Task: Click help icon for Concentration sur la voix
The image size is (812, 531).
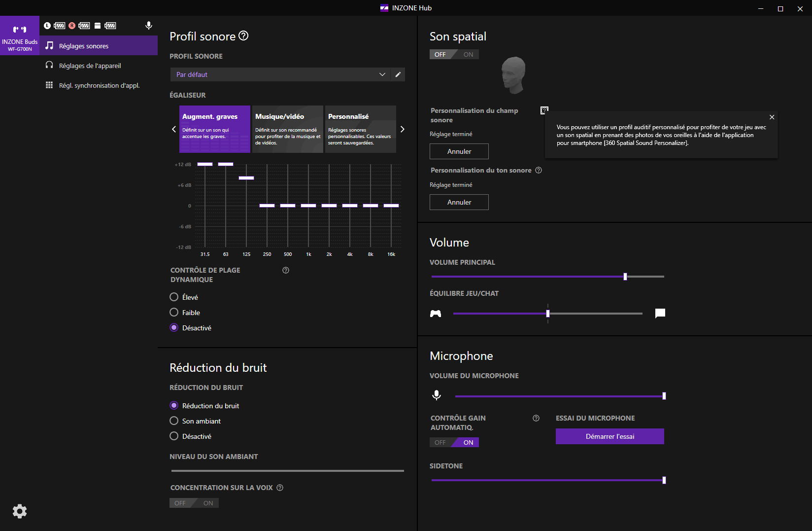Action: [280, 488]
